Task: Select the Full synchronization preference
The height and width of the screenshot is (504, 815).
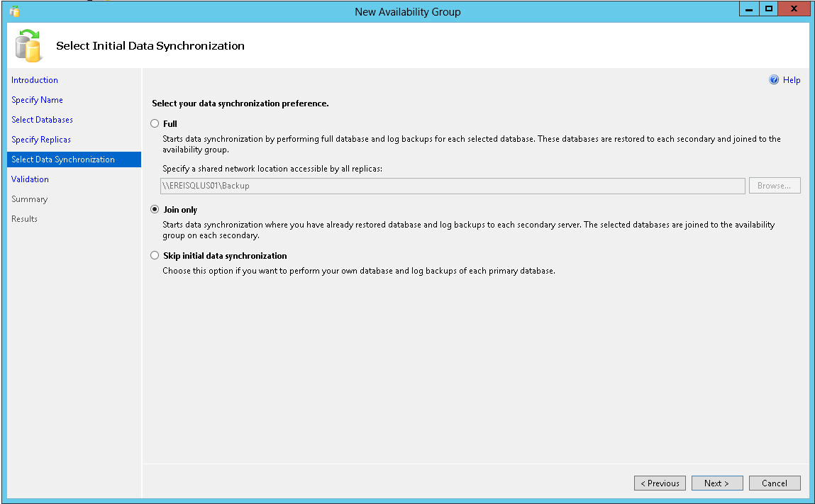Action: pyautogui.click(x=154, y=123)
